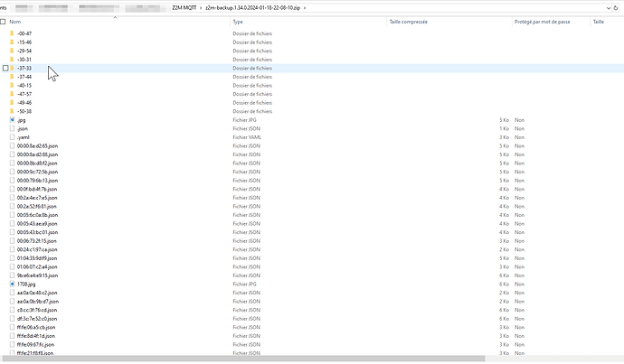The width and height of the screenshot is (624, 364).
Task: Check the checkbox for folder -37-33
Action: pyautogui.click(x=5, y=69)
